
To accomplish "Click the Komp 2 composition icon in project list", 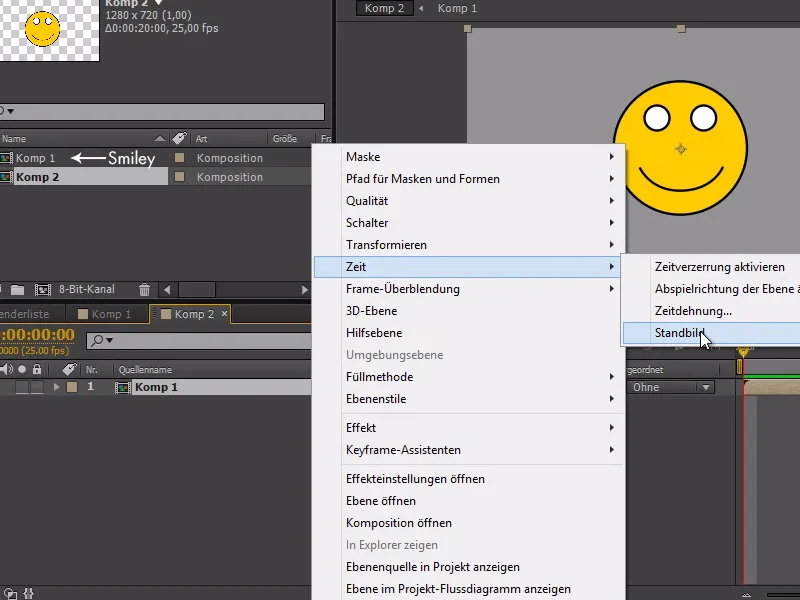I will tap(6, 177).
